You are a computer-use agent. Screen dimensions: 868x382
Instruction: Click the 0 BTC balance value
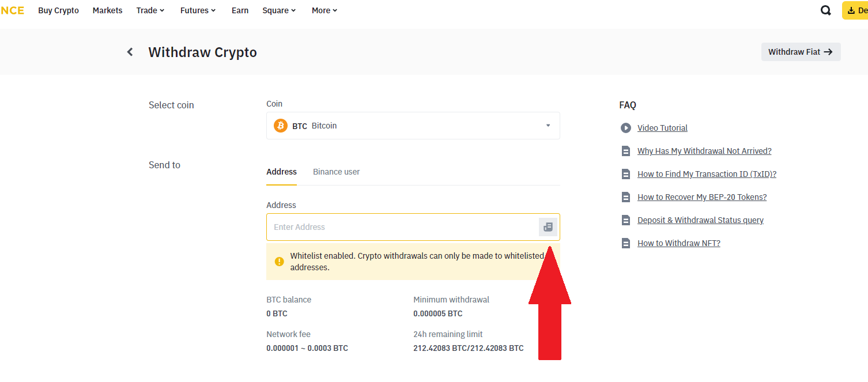pos(277,313)
